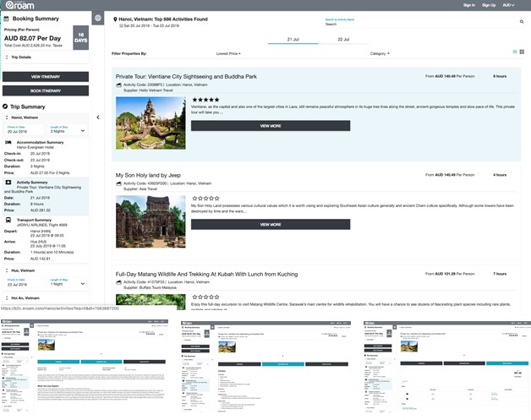Click the Matang Wildlife star rating

(205, 297)
